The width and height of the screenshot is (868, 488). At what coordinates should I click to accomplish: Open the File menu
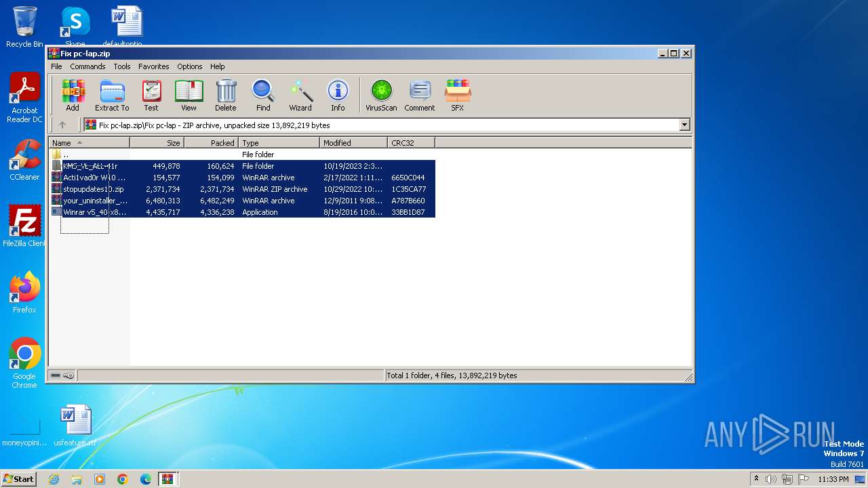point(56,66)
